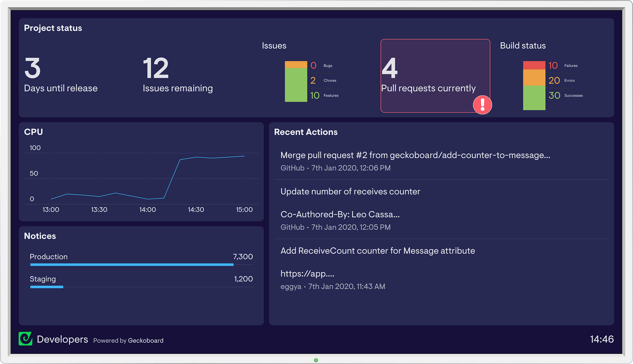Select the Merge pull request #2 entry
The image size is (633, 364).
pyautogui.click(x=415, y=155)
